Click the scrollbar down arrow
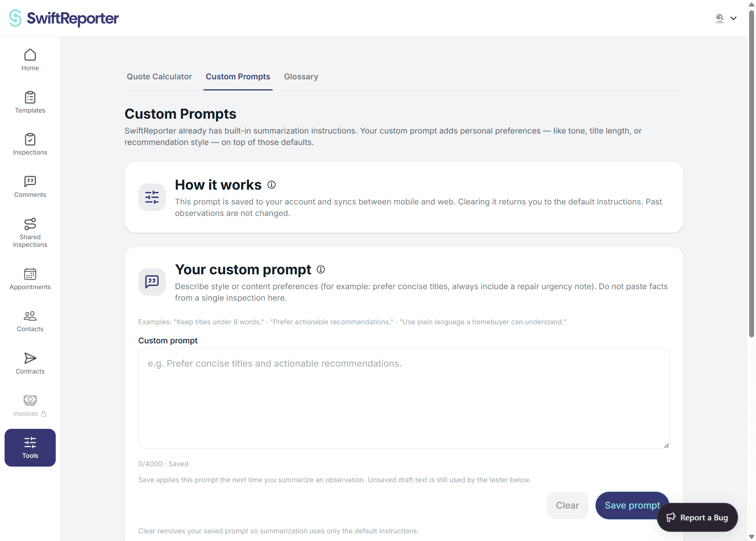The width and height of the screenshot is (756, 541). [x=751, y=537]
